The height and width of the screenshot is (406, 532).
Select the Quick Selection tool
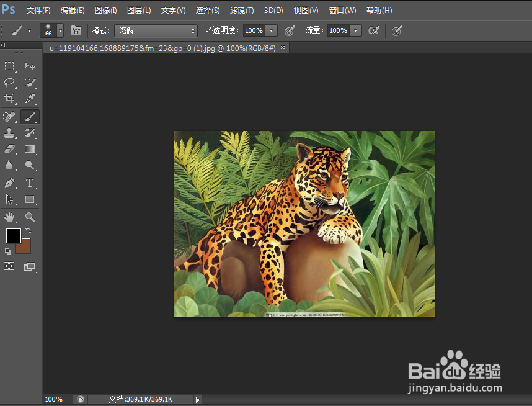click(30, 82)
